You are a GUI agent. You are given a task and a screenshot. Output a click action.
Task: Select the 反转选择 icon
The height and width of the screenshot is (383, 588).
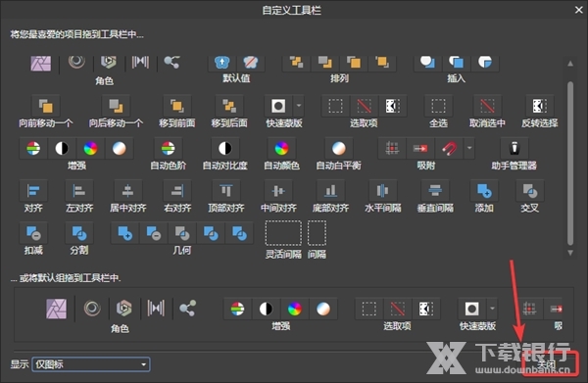[539, 106]
